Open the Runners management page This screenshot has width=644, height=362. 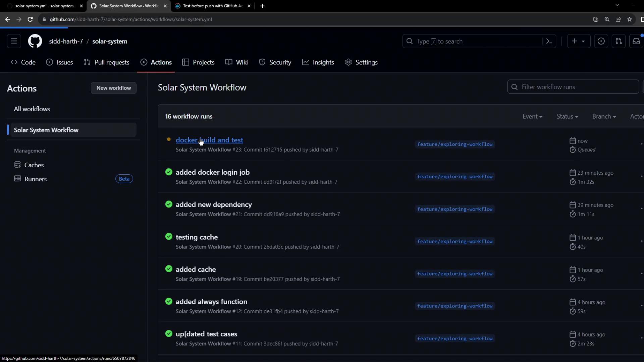(x=36, y=179)
